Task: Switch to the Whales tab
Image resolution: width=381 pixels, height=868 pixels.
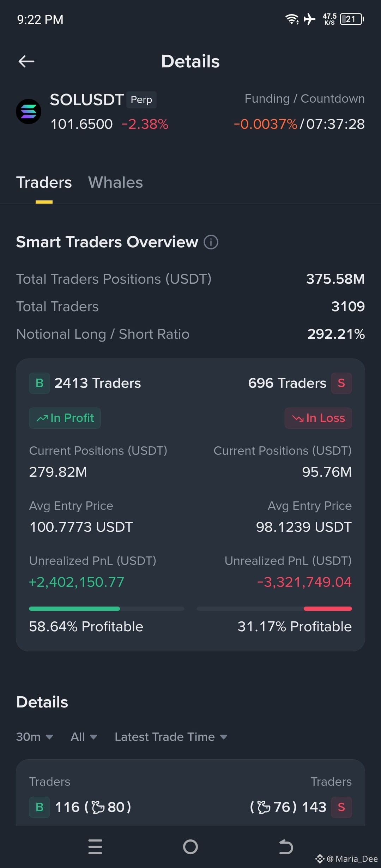Action: tap(115, 182)
